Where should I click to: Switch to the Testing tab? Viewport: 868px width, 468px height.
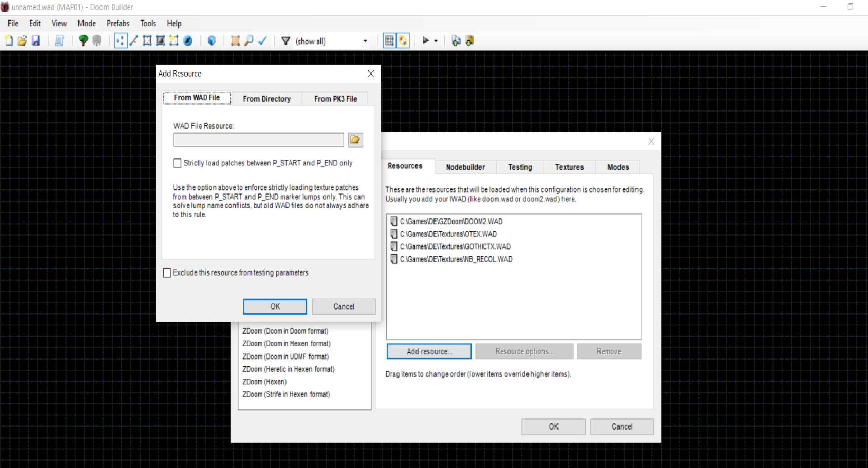(520, 167)
